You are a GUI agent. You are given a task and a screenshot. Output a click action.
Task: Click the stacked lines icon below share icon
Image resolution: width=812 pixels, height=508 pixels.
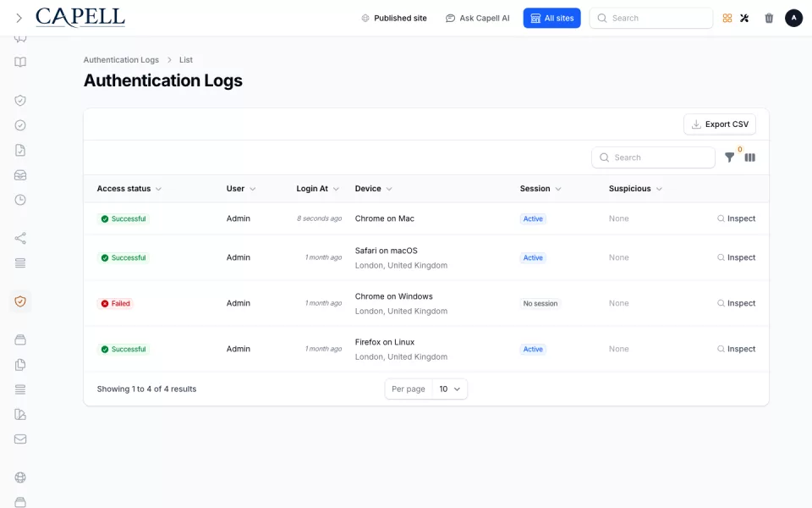(x=20, y=263)
